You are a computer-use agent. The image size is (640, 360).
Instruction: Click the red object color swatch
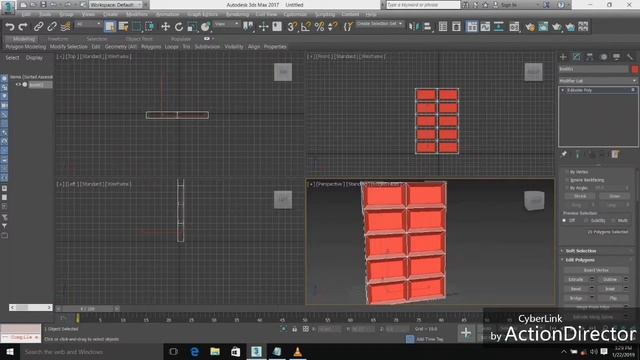635,69
